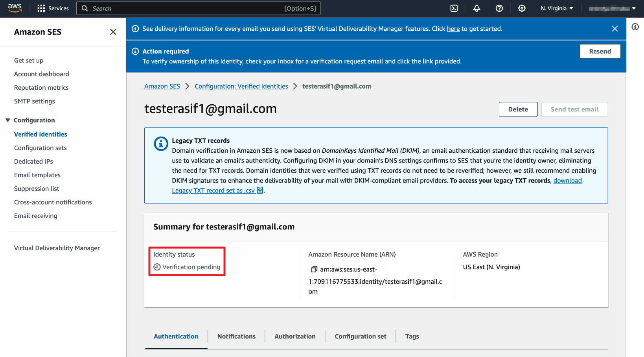Open the account name dropdown
This screenshot has width=644, height=357.
612,8
